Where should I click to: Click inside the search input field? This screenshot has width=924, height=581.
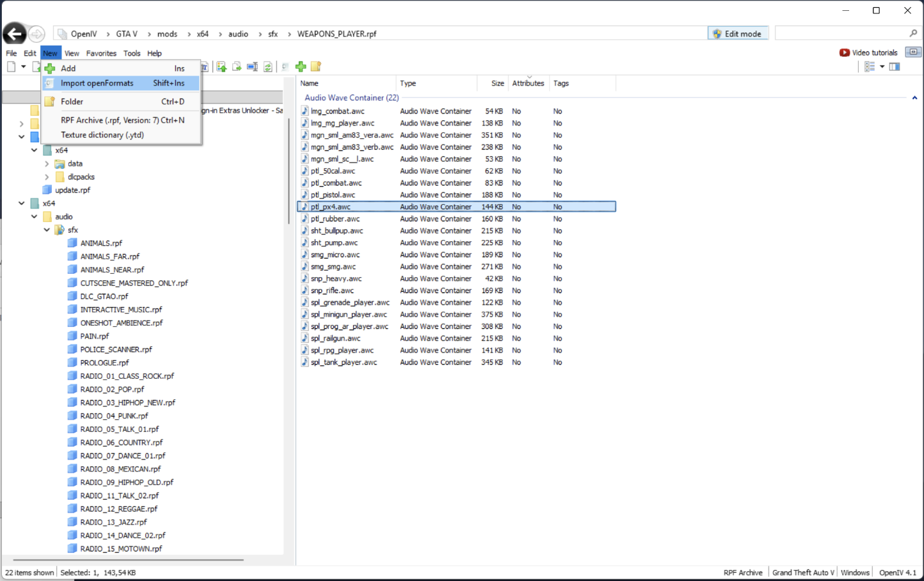coord(841,33)
